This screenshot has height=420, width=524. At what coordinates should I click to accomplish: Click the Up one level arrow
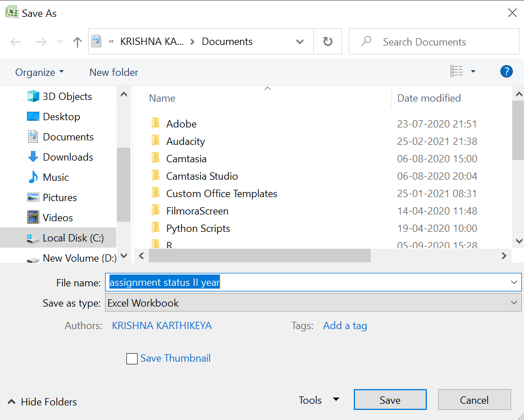click(x=78, y=42)
